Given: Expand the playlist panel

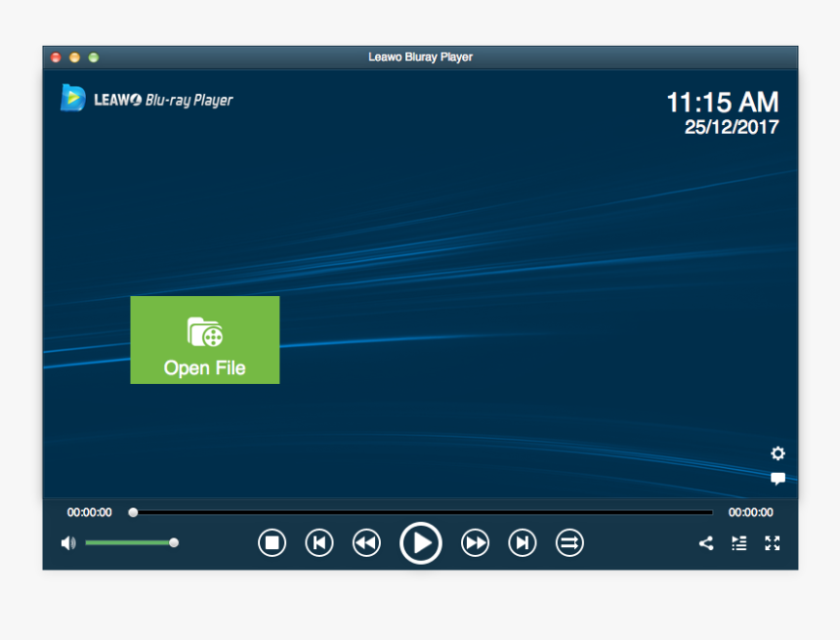Looking at the screenshot, I should click(x=739, y=543).
